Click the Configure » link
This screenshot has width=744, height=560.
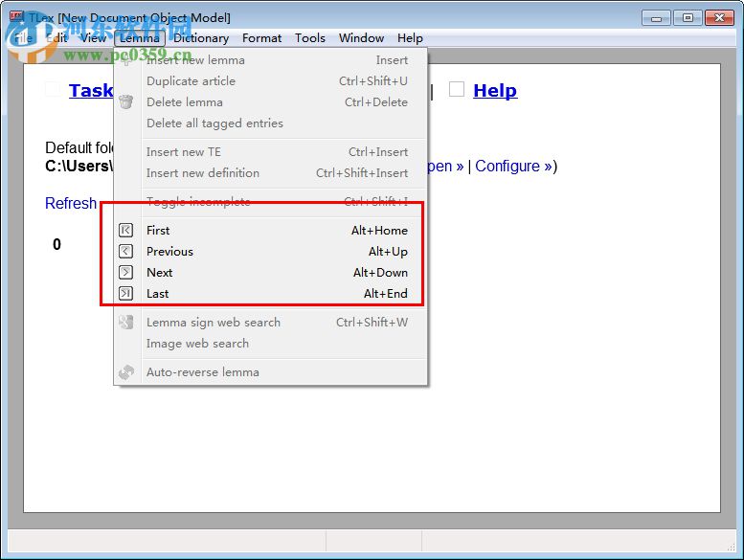coord(514,166)
